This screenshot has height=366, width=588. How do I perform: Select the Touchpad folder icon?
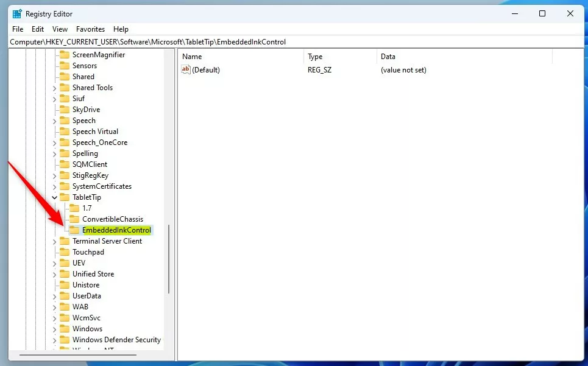(x=65, y=252)
